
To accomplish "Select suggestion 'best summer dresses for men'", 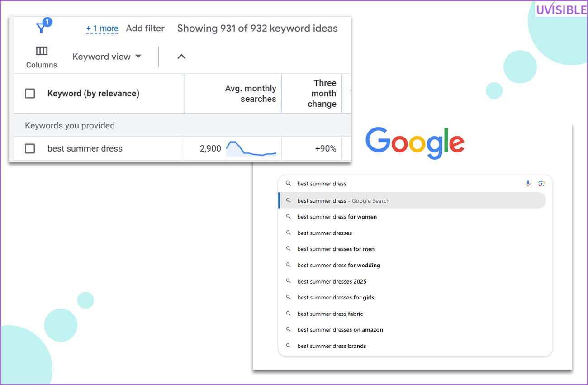I will [412, 249].
